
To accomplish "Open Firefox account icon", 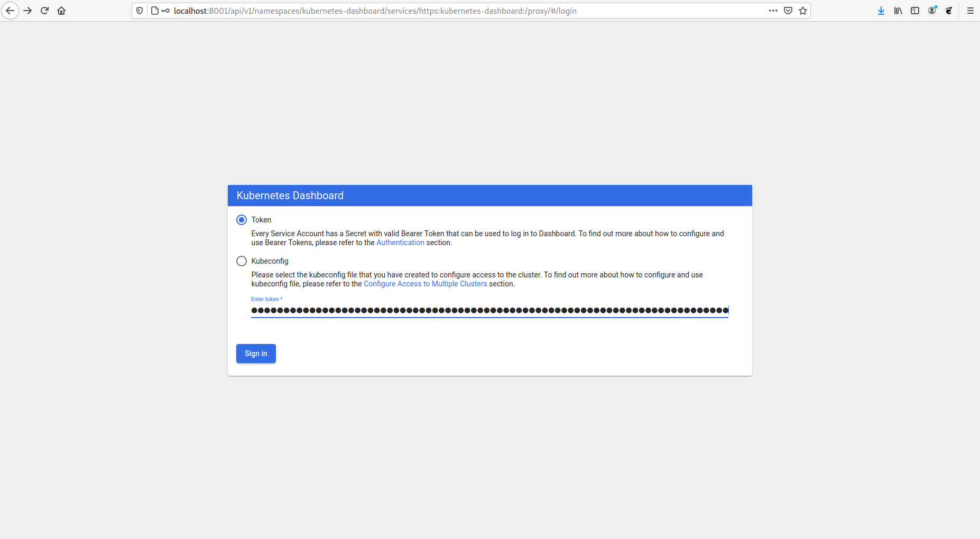I will [x=932, y=11].
